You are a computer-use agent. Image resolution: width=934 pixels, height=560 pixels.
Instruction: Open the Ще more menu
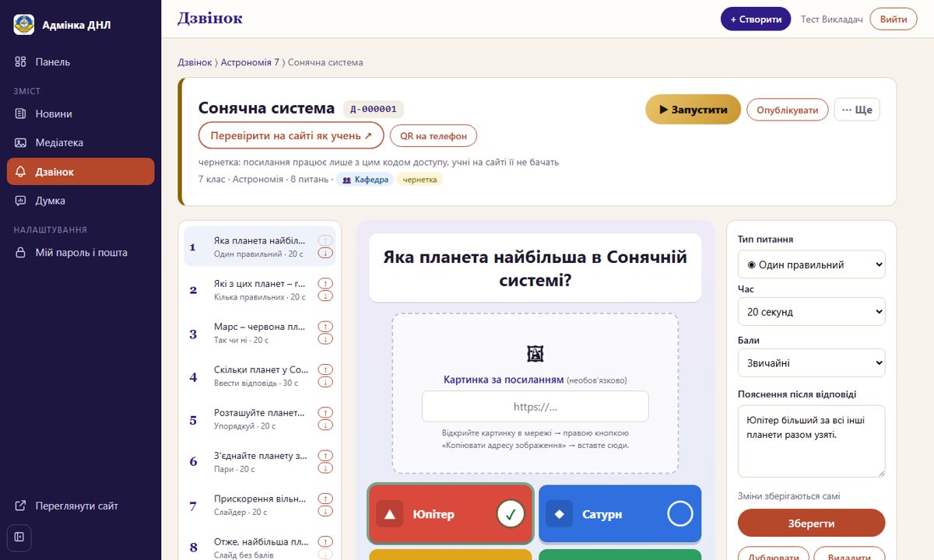click(x=857, y=110)
